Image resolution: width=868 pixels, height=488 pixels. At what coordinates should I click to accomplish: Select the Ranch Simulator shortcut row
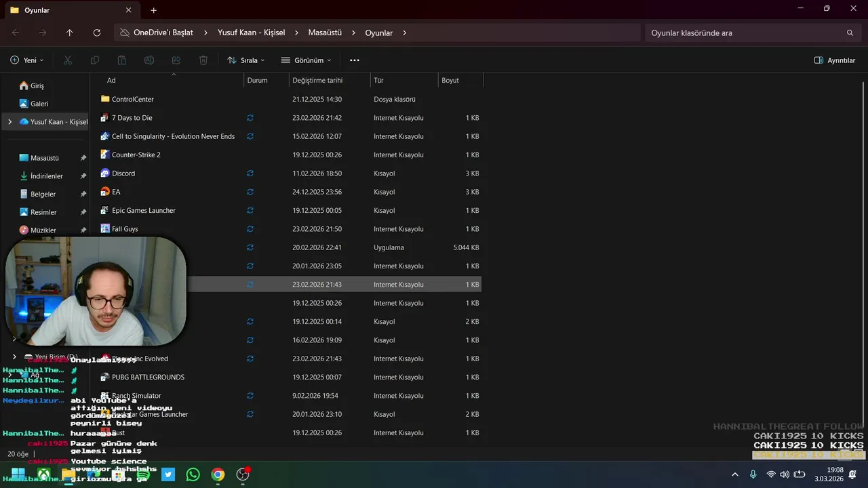tap(291, 396)
